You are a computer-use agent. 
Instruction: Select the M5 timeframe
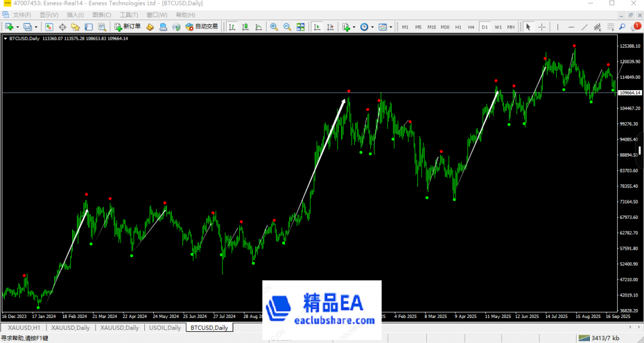tap(419, 27)
